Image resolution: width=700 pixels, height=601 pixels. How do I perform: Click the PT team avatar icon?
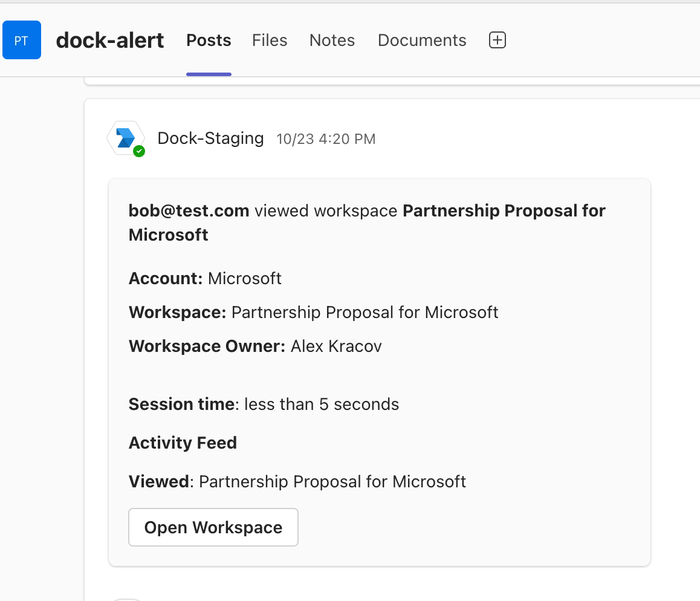pos(22,41)
